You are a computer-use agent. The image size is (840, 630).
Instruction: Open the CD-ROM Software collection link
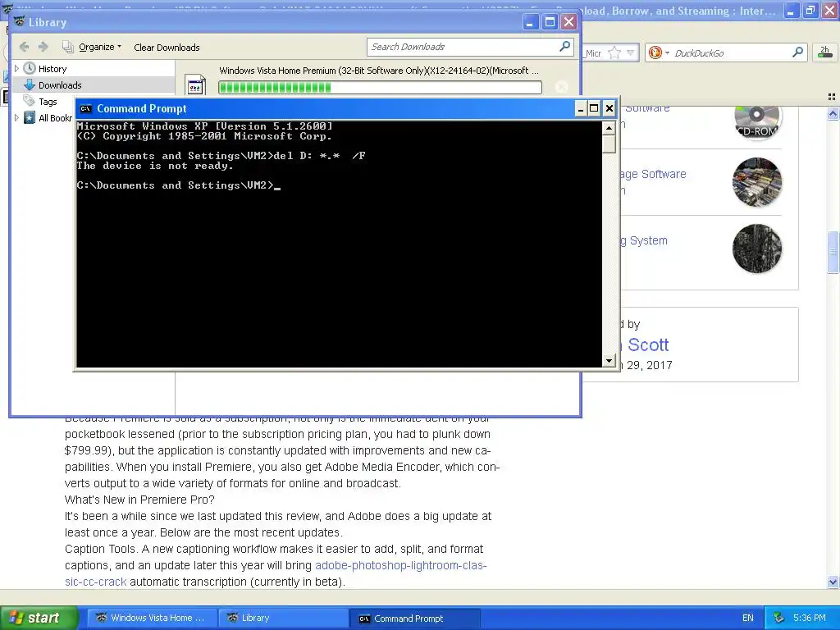[x=647, y=108]
